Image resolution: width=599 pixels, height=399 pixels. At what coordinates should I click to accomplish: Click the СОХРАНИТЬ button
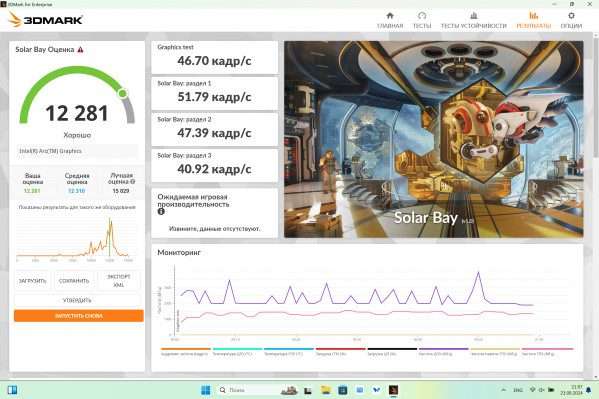point(74,281)
